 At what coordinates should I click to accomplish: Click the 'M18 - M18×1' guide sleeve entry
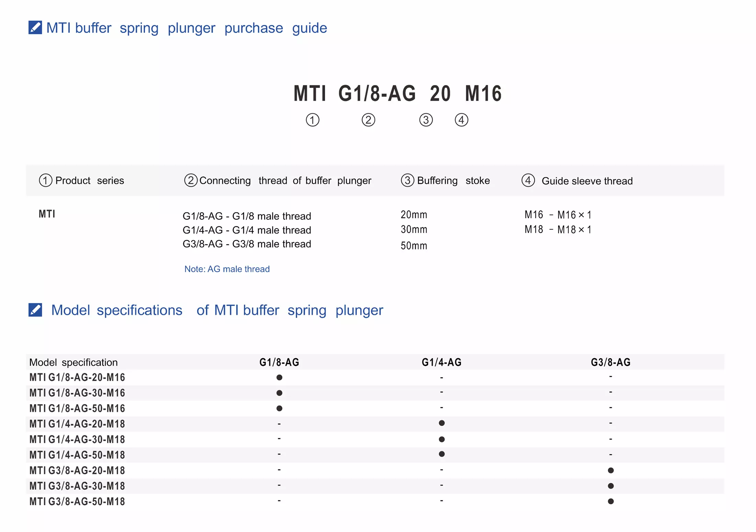(558, 230)
